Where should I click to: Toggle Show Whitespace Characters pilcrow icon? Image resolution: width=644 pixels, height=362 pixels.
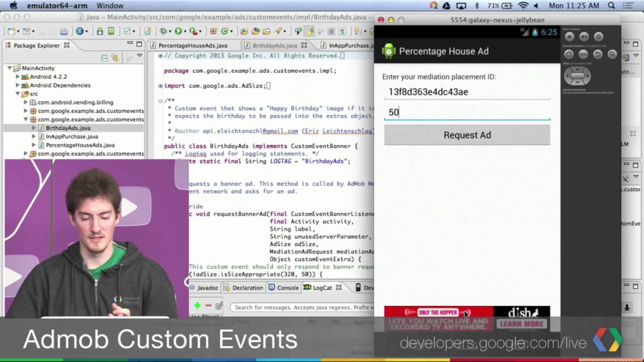coord(343,31)
